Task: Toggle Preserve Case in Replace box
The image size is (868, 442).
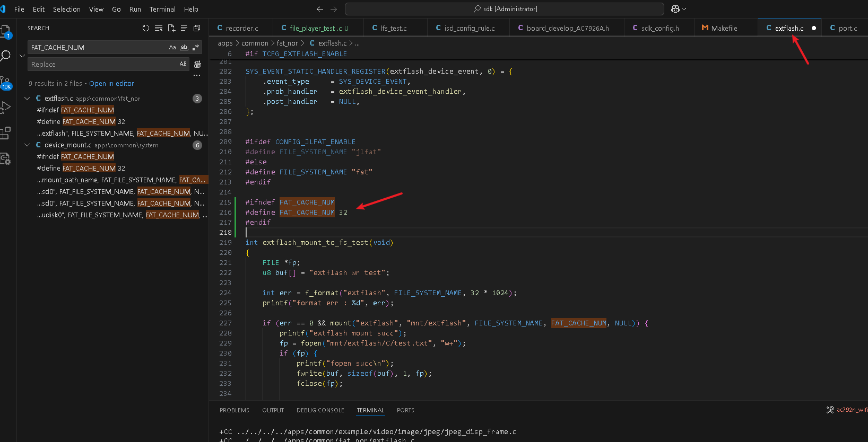Action: pyautogui.click(x=183, y=64)
